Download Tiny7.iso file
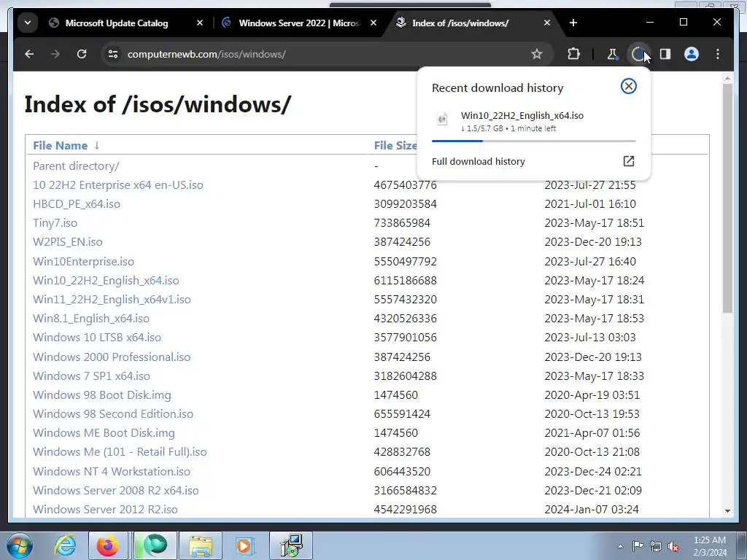Screen dimensions: 747x560 pos(55,223)
